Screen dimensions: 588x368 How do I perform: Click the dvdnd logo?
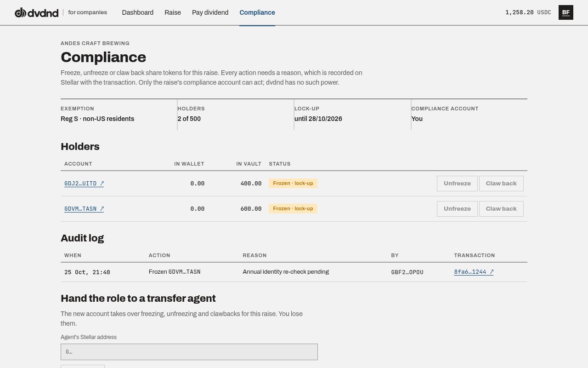tap(37, 12)
